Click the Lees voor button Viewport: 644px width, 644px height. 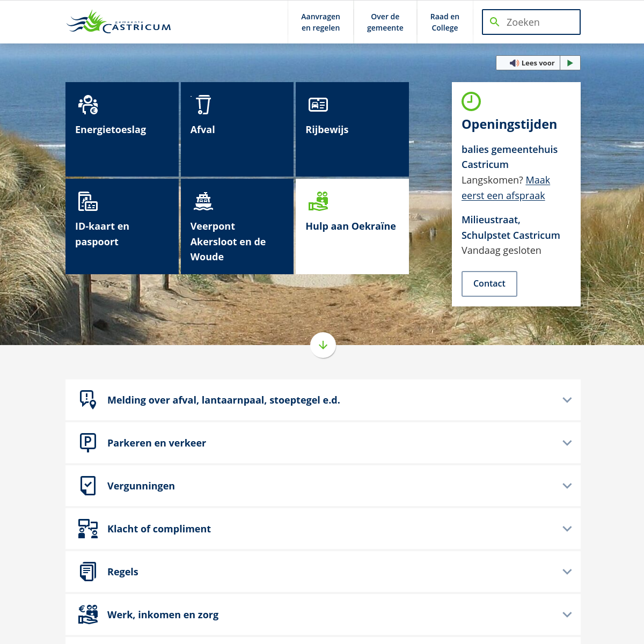point(528,63)
